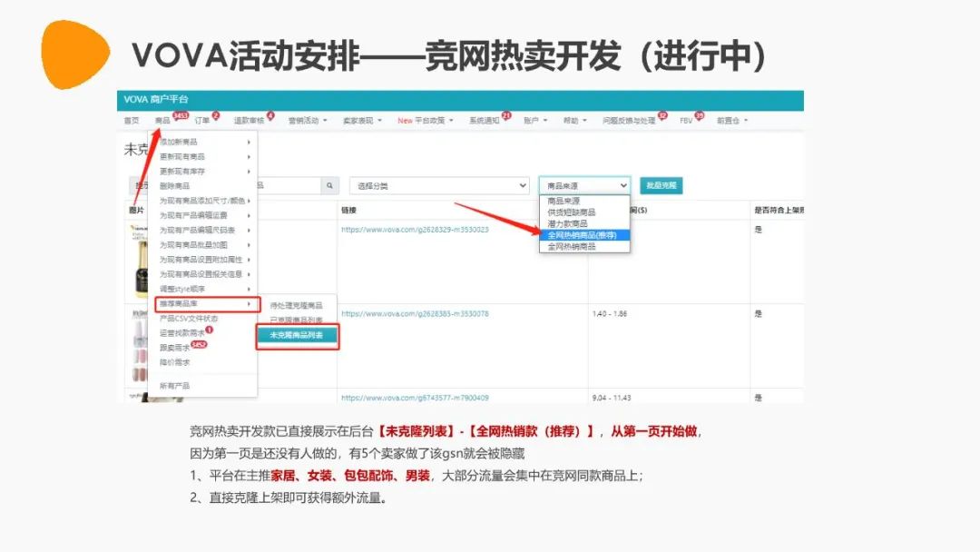Open 问题反馈与处理 in the navbar
The image size is (980, 552).
click(629, 121)
